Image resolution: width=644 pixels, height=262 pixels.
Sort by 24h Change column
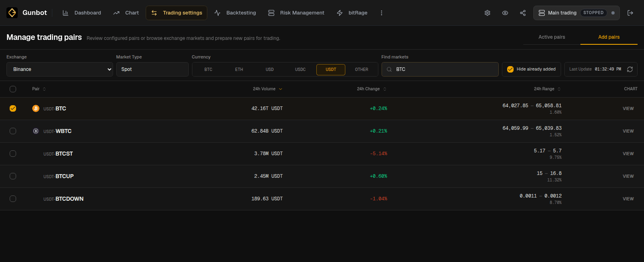tap(372, 89)
